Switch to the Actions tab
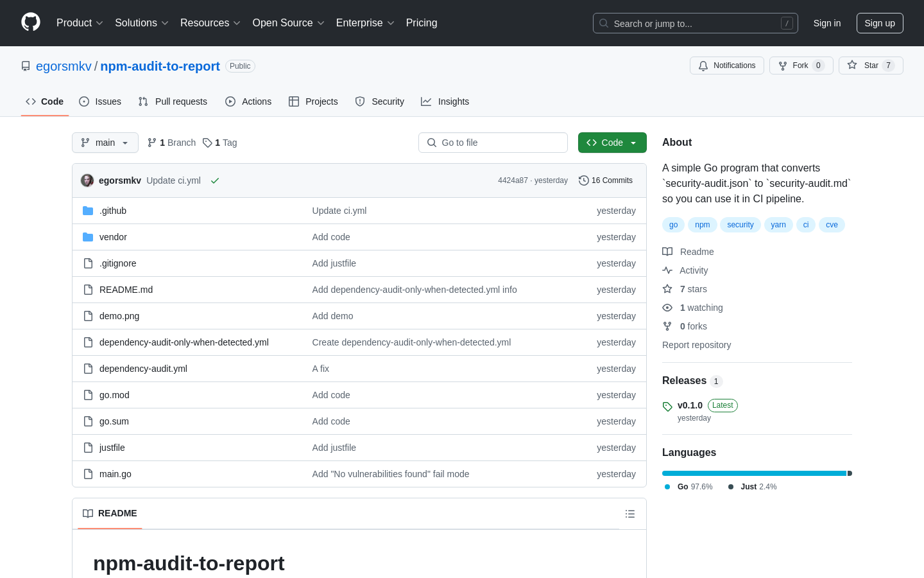Screen dimensions: 924x578 coord(248,101)
